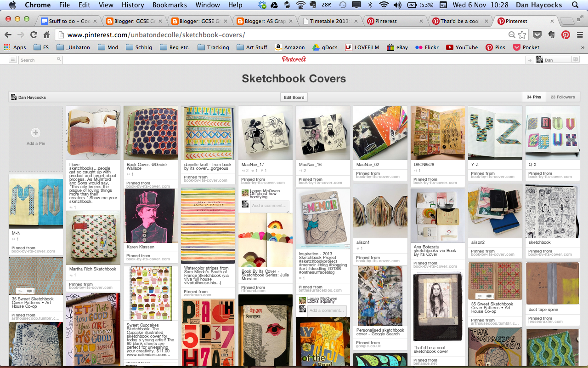This screenshot has height=368, width=588.
Task: Open Dan profile dropdown in Pinterest header
Action: pyautogui.click(x=553, y=60)
